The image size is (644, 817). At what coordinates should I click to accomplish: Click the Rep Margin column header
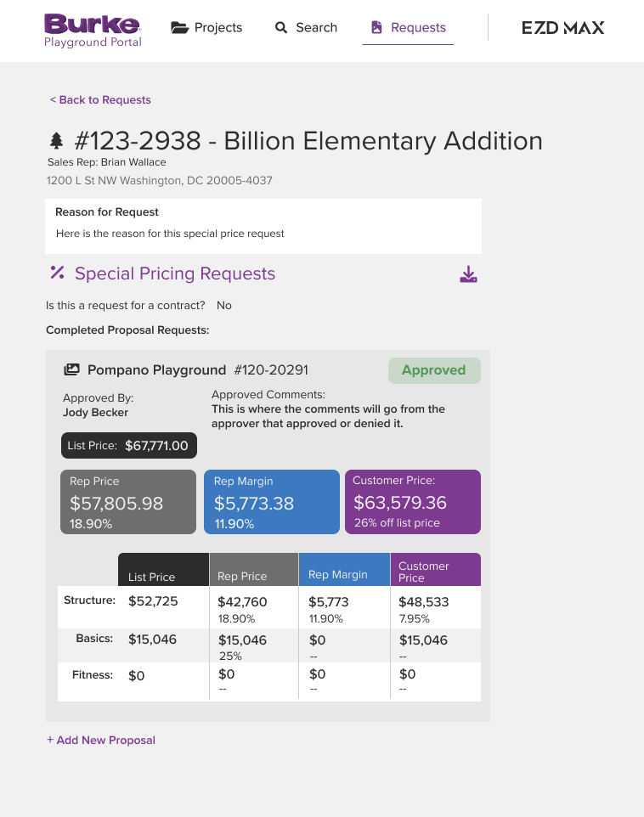pyautogui.click(x=344, y=570)
